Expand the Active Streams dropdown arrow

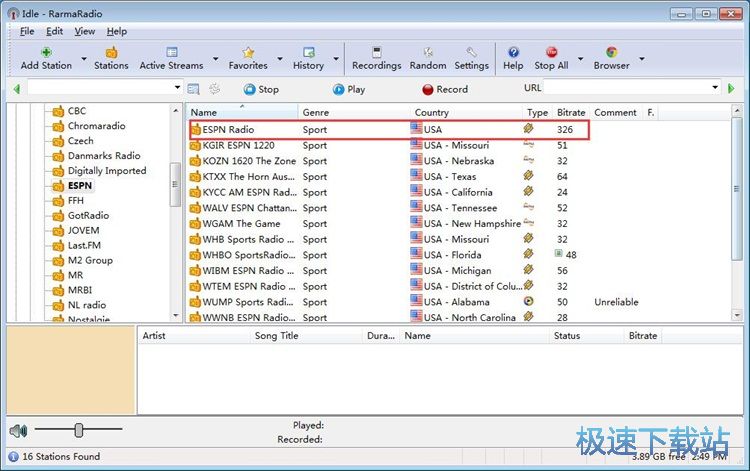215,59
